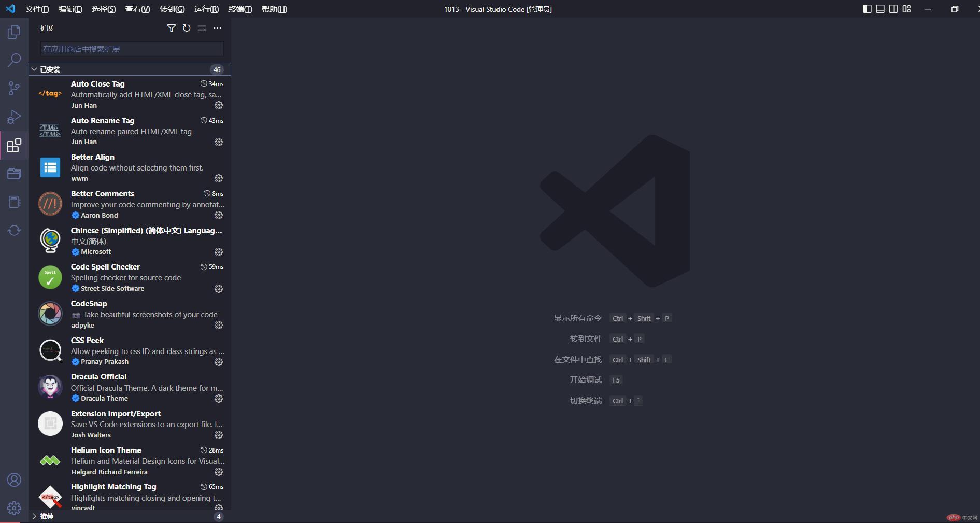Select the Better Comments extension
The height and width of the screenshot is (523, 980).
[x=130, y=204]
